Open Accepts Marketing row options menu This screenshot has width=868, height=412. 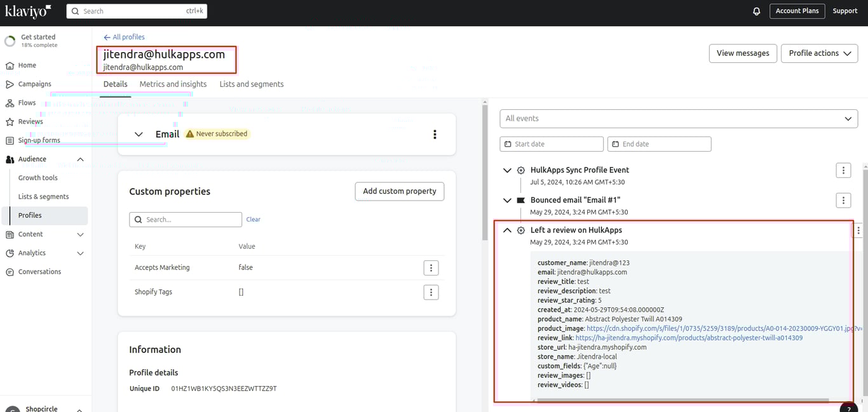coord(431,268)
